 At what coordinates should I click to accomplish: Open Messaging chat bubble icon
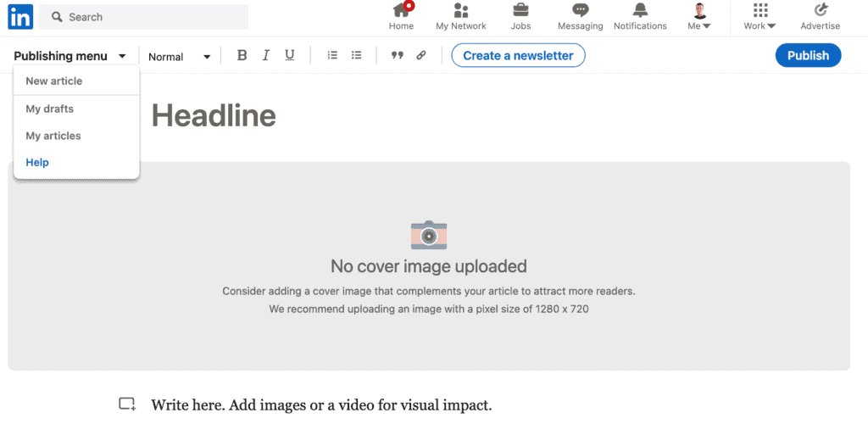580,11
